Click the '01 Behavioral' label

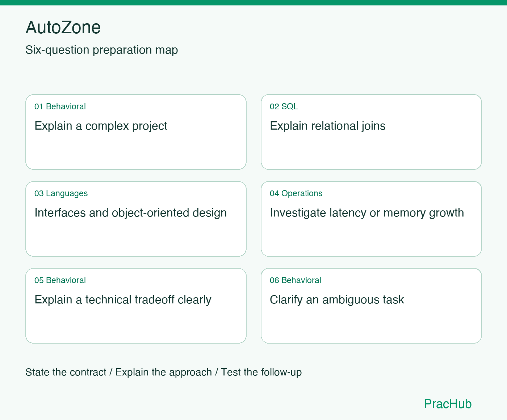[x=60, y=106]
